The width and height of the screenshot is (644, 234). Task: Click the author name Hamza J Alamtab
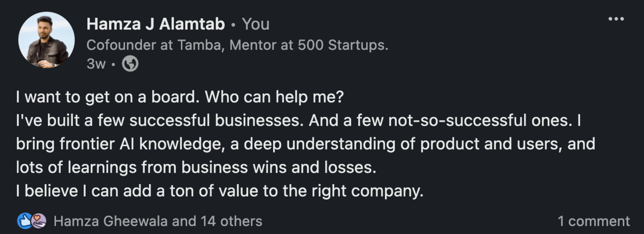[156, 24]
